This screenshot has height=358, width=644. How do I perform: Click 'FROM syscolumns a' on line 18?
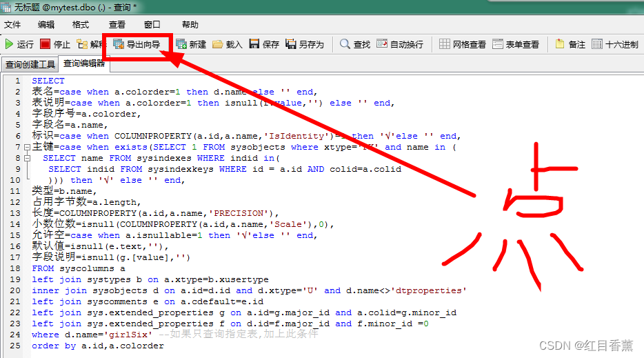click(x=79, y=268)
